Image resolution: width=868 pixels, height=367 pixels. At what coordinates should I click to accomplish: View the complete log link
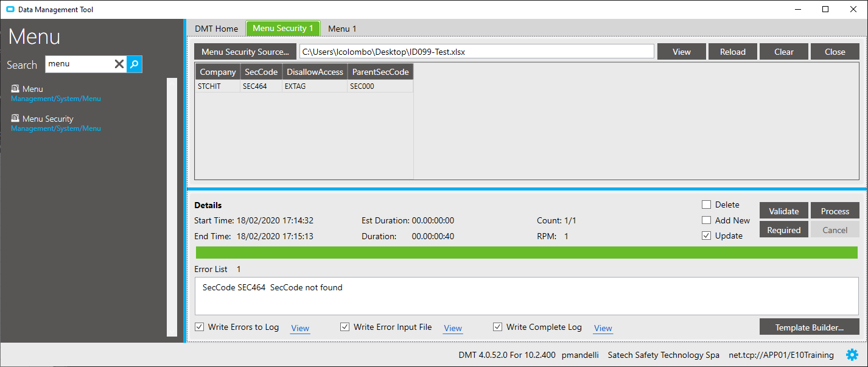tap(603, 328)
